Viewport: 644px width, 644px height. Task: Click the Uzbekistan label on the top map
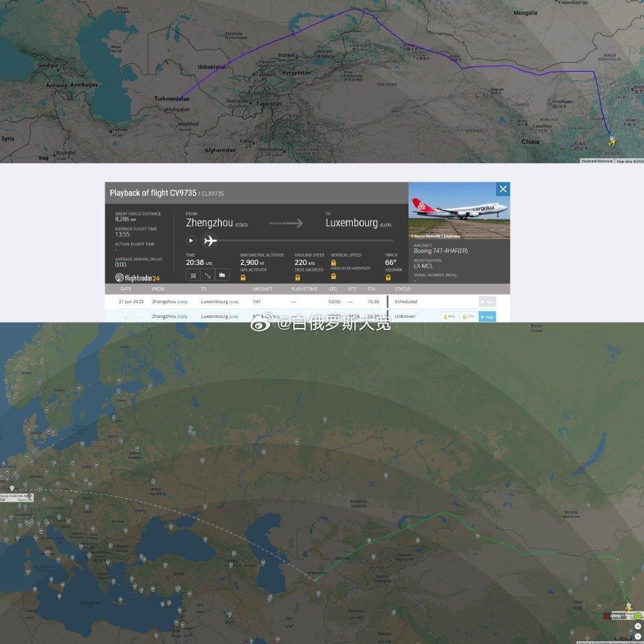(212, 67)
